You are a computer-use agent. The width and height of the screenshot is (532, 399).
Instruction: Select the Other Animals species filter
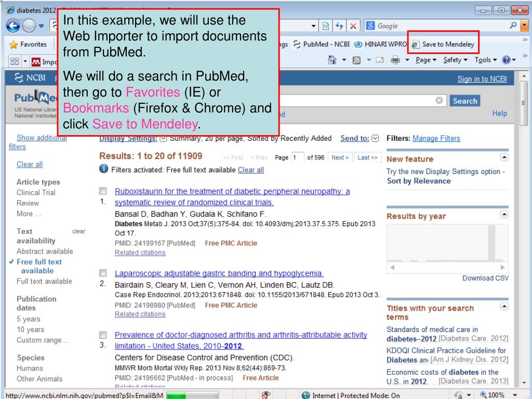click(x=39, y=379)
